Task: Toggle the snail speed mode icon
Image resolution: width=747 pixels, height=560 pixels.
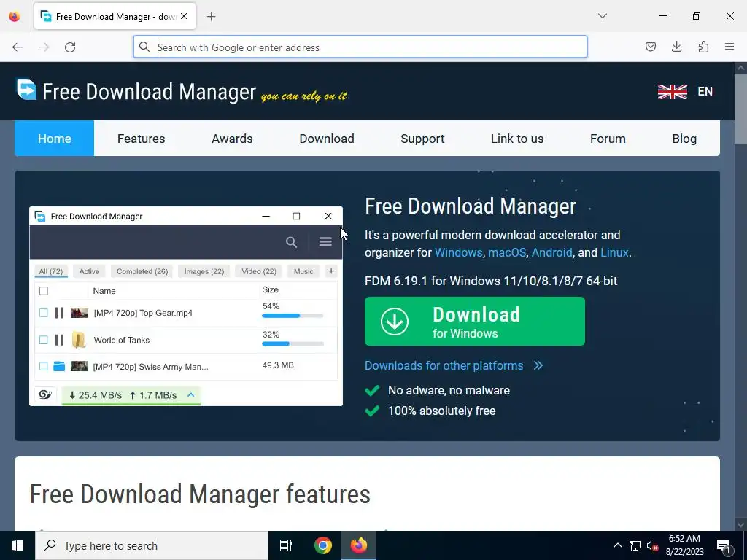Action: (x=45, y=394)
